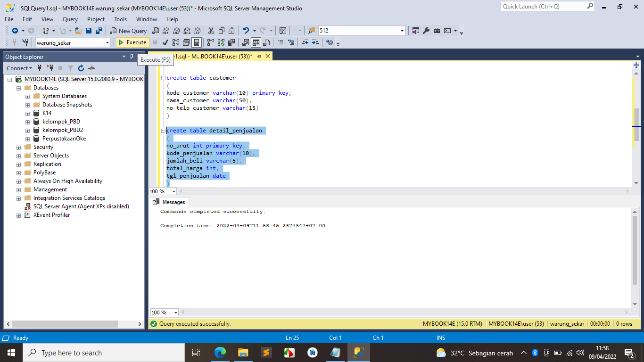
Task: Expand the kelompok_PBD database node
Action: [x=28, y=122]
